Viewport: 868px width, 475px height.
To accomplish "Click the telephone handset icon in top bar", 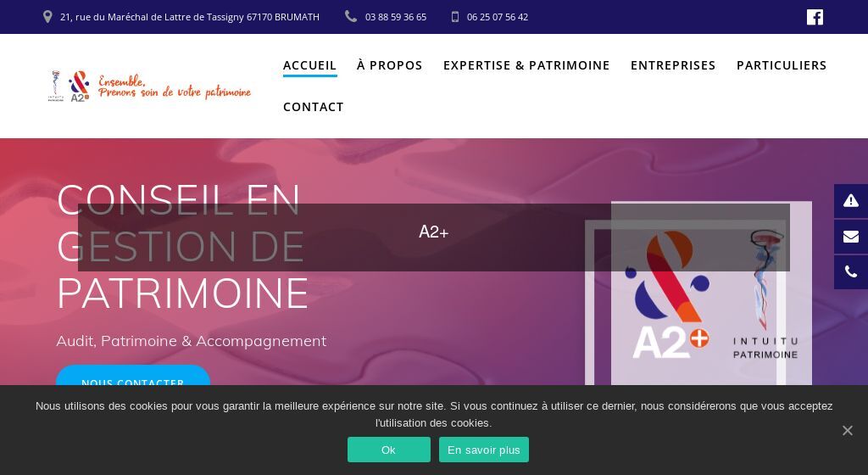I will click(x=351, y=17).
